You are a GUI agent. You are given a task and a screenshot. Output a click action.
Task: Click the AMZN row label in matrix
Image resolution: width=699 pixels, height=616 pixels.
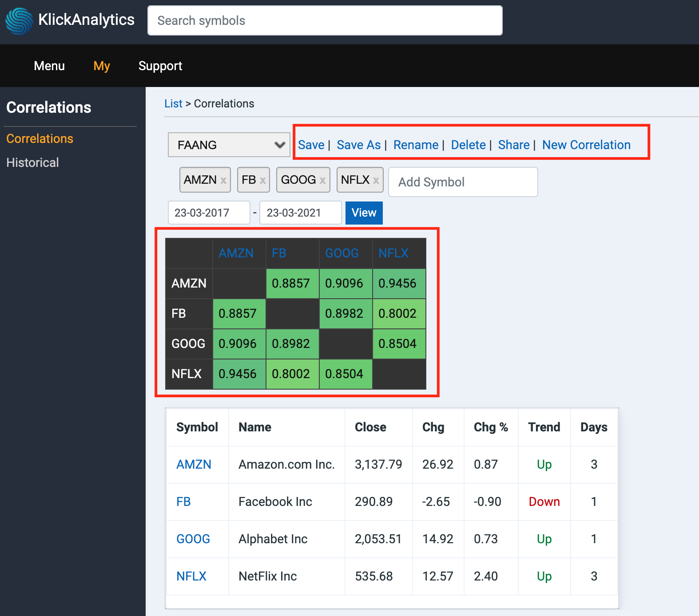[189, 283]
